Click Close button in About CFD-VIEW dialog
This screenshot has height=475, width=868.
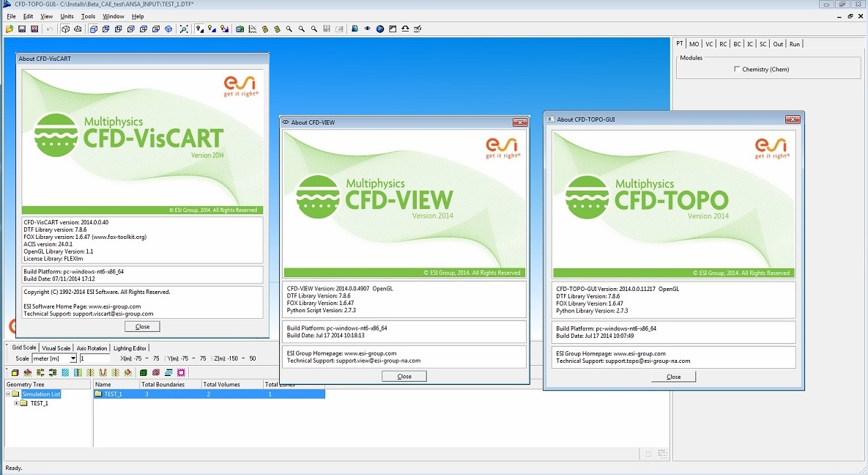tap(404, 376)
